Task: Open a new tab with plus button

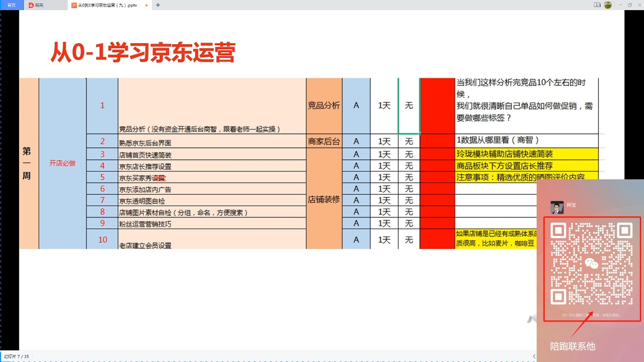Action: click(158, 5)
